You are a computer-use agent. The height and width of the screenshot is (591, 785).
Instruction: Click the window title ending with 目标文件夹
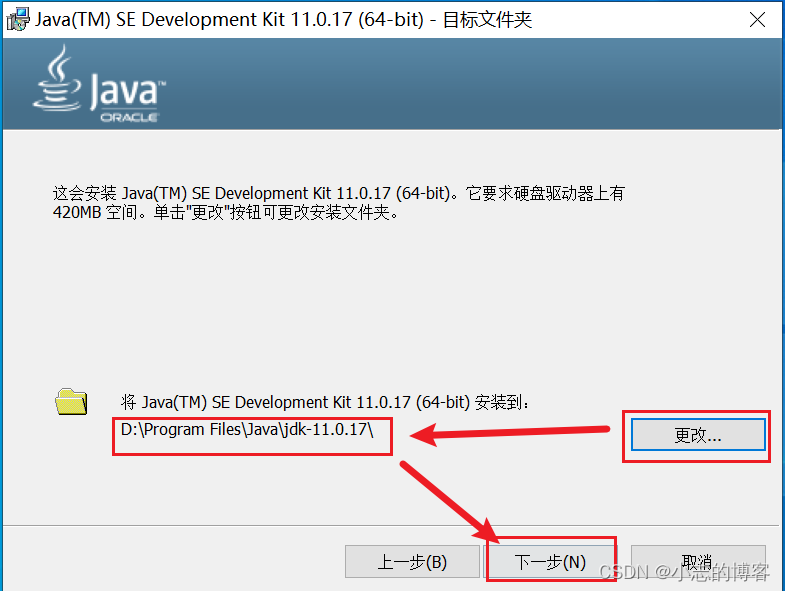(x=283, y=20)
